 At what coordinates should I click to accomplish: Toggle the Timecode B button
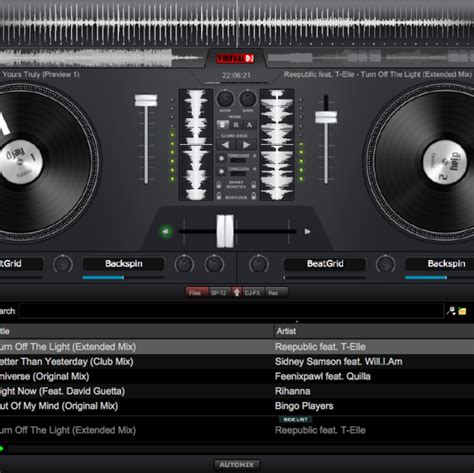(x=221, y=171)
